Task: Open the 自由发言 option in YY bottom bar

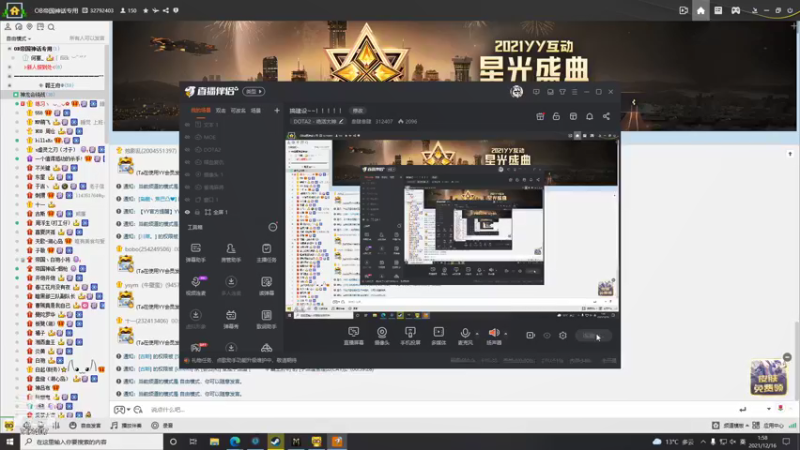Action: (x=85, y=426)
